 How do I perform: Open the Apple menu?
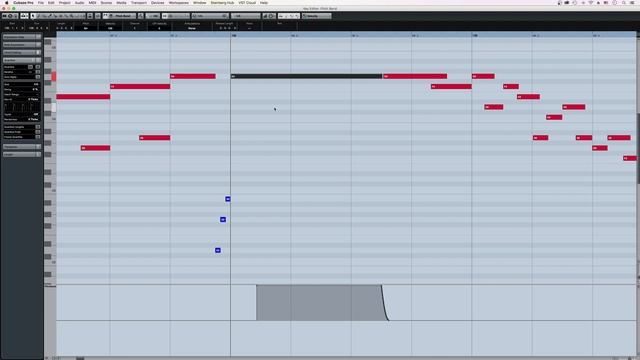6,2
